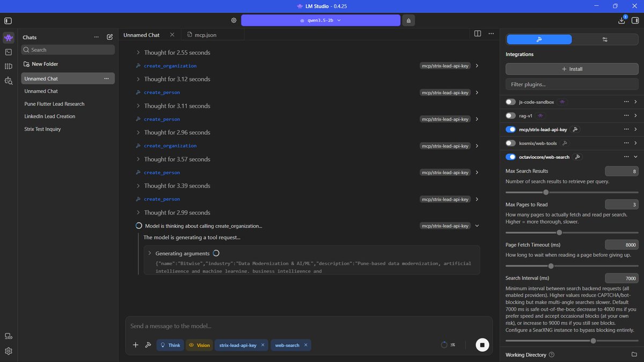Enable the kosmix/web-tools plugin

pyautogui.click(x=511, y=143)
